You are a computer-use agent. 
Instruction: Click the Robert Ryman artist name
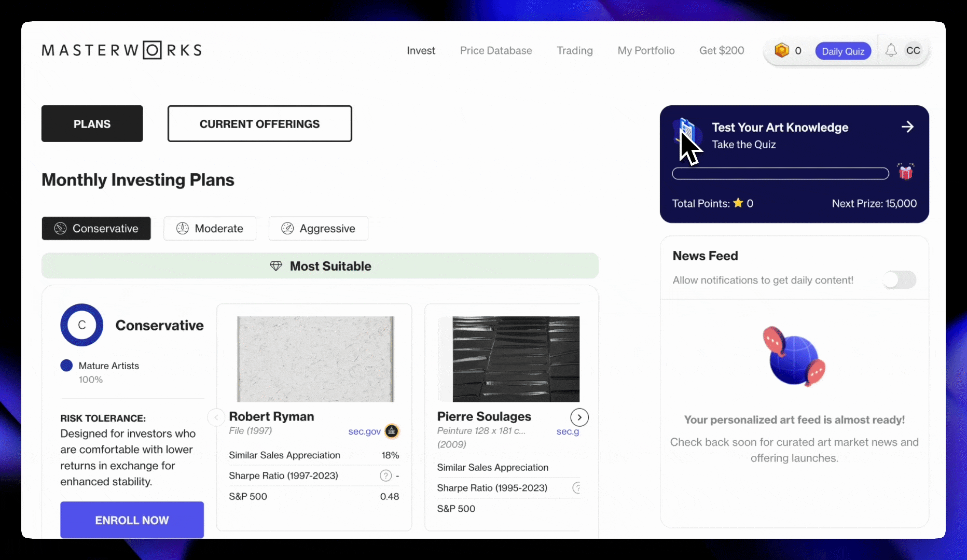[x=271, y=416]
